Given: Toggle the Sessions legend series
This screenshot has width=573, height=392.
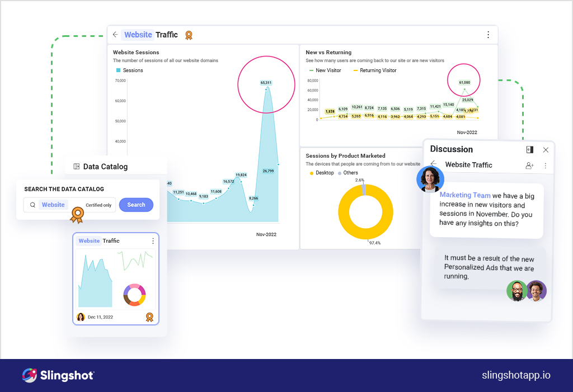Looking at the screenshot, I should 129,70.
